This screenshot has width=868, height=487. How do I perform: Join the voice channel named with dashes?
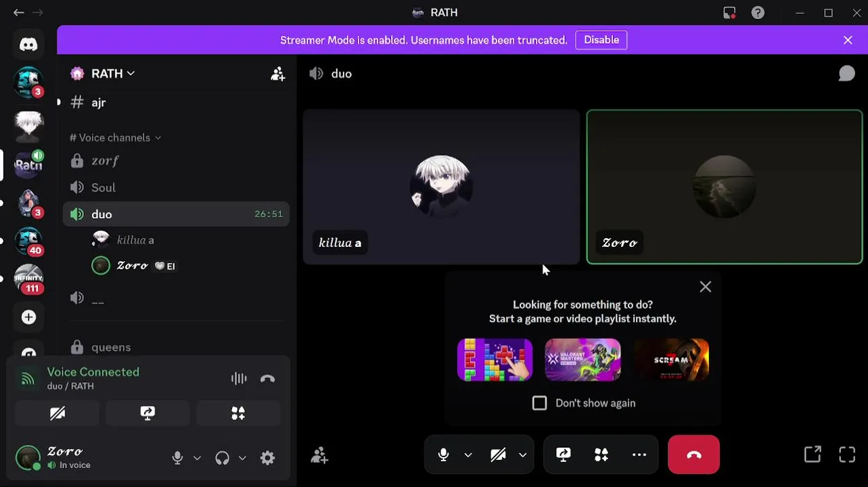(x=176, y=298)
